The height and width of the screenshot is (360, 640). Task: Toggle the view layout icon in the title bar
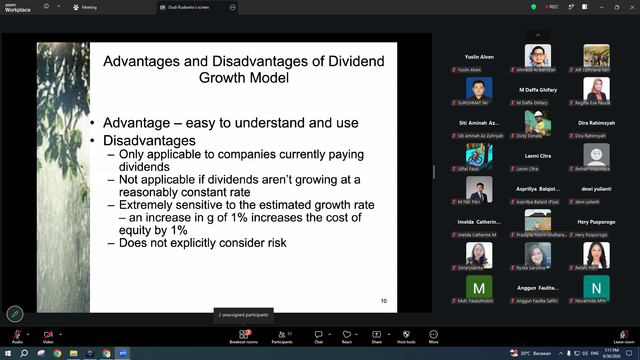click(x=585, y=7)
